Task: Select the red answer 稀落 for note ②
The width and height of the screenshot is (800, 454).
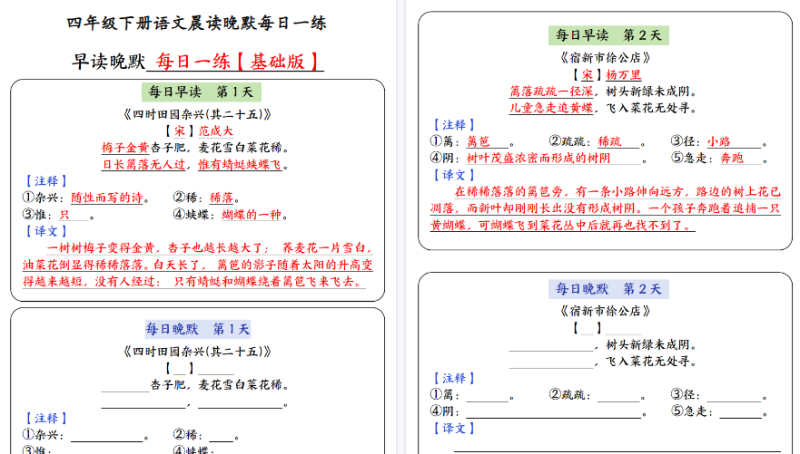Action: click(221, 197)
